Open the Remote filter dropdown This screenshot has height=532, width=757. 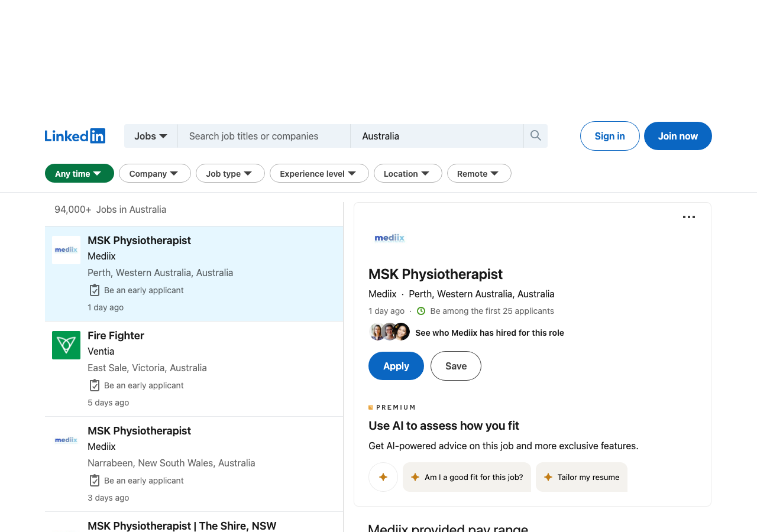point(479,173)
